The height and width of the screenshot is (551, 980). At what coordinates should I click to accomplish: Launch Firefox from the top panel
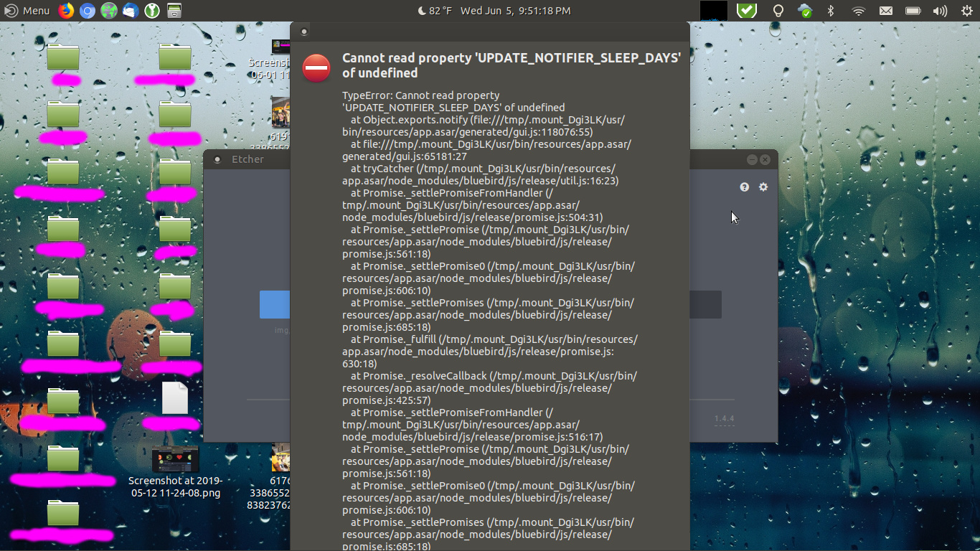[66, 11]
